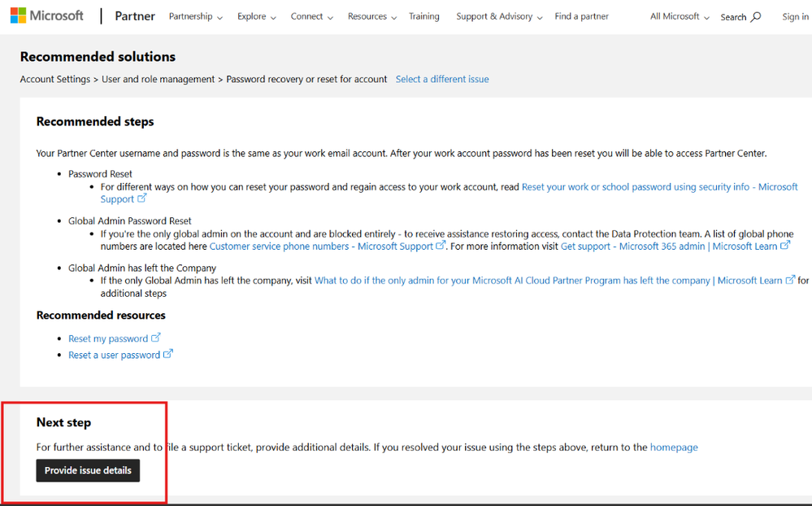The image size is (812, 506).
Task: Click the Recommended solutions heading
Action: click(x=98, y=56)
